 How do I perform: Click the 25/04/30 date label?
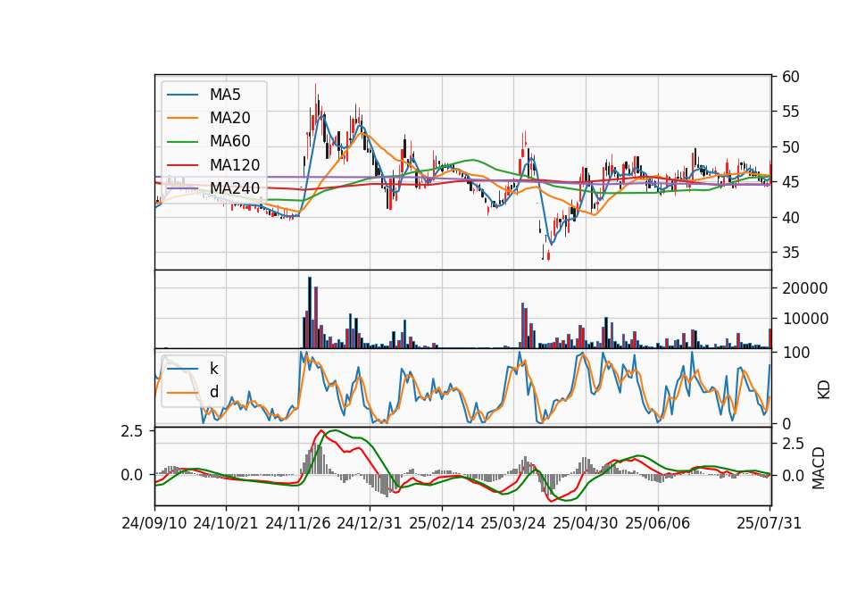586,523
